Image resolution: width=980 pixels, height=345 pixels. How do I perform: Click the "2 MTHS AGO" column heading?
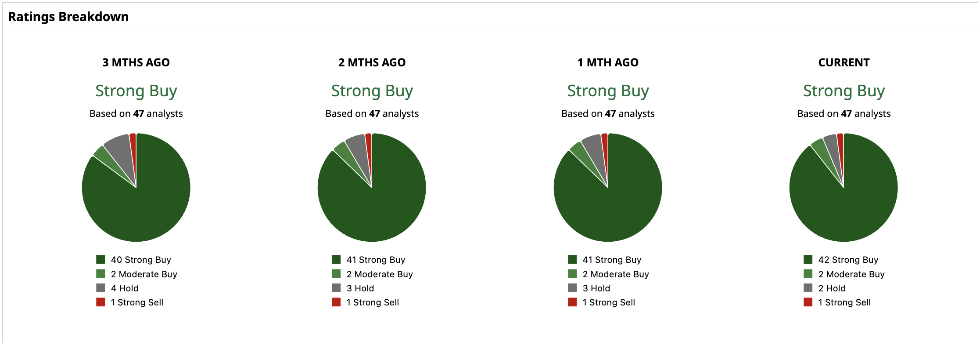tap(372, 62)
